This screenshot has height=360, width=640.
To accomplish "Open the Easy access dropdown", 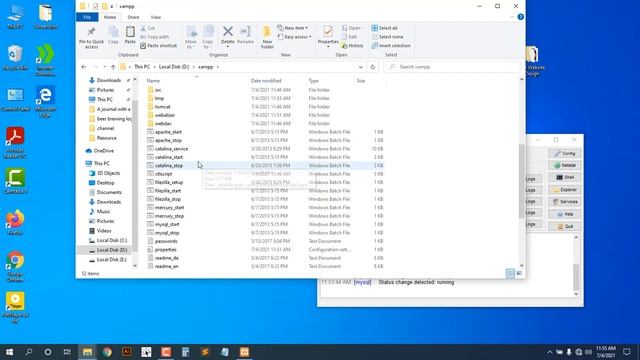I will coord(294,37).
